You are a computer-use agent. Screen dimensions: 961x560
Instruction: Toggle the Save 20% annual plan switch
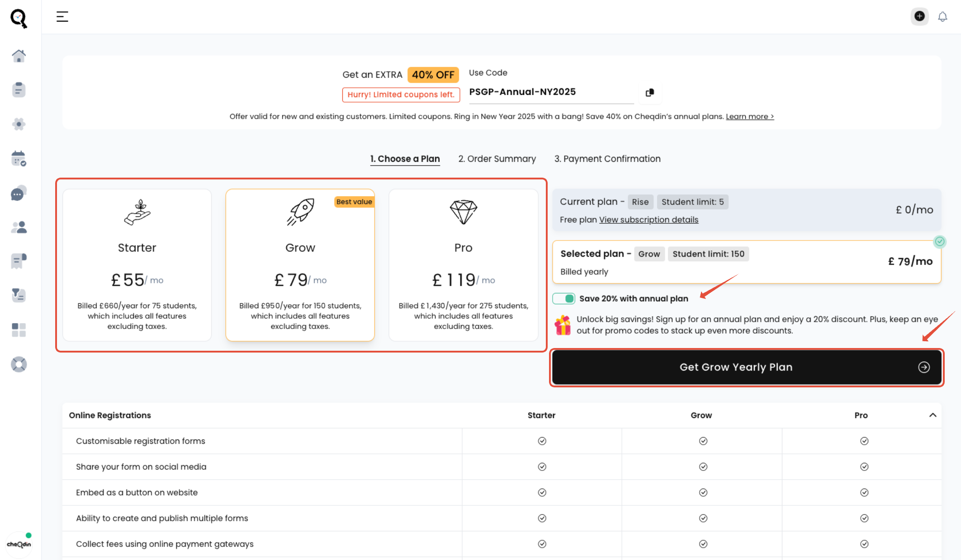coord(564,299)
